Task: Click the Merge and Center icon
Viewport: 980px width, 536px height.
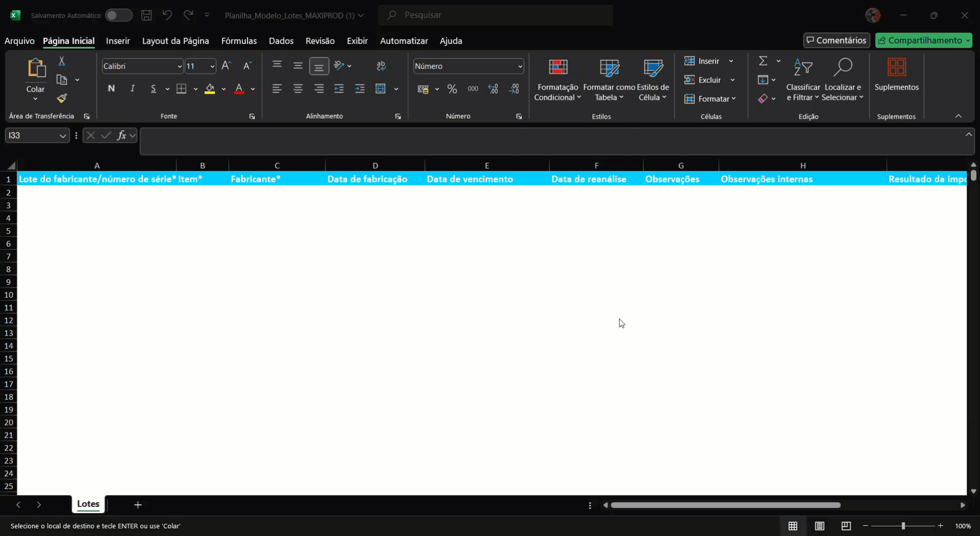Action: pos(381,89)
